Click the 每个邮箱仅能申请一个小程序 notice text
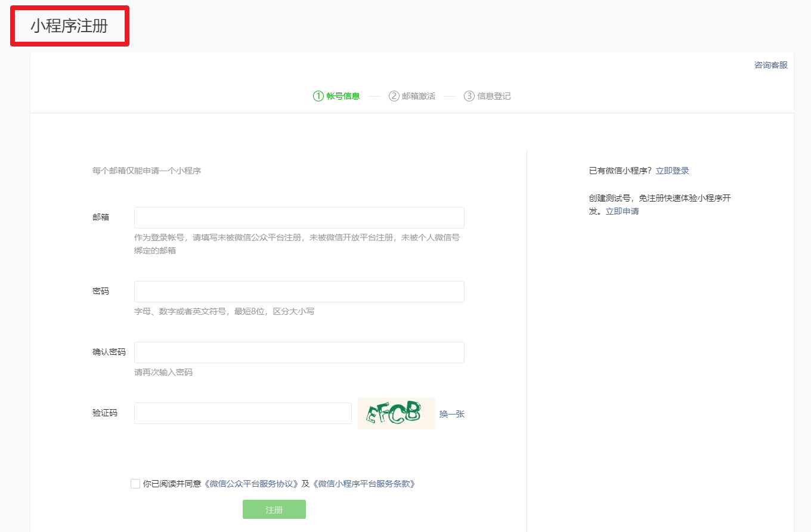 point(147,171)
